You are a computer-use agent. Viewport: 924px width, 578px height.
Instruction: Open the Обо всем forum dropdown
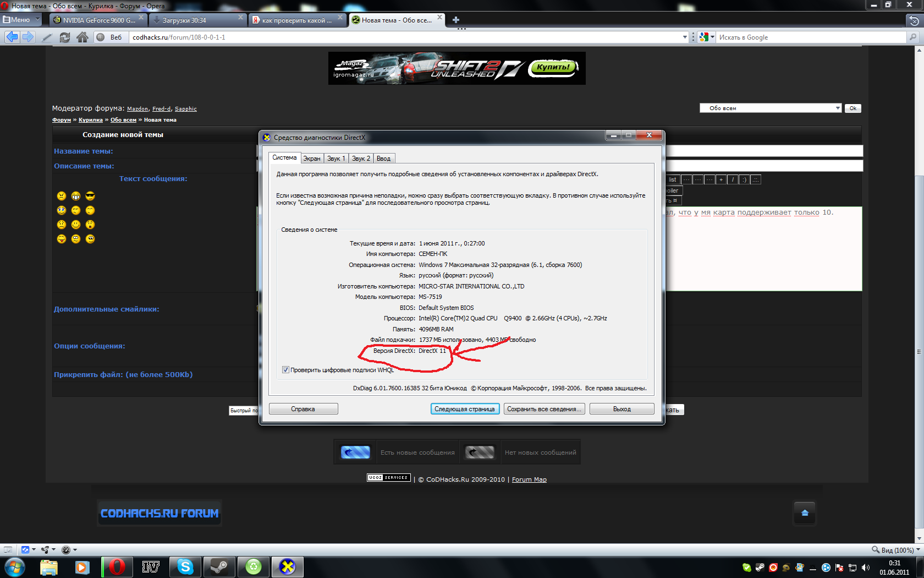[770, 108]
